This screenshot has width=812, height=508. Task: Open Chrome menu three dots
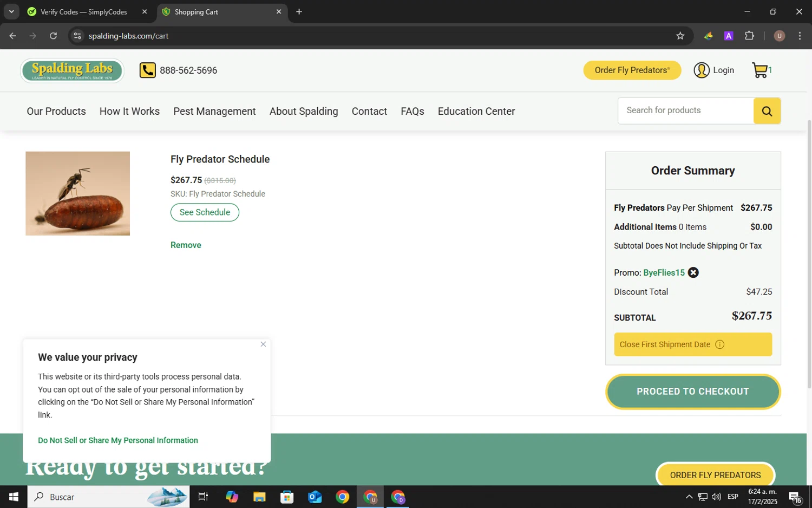coord(800,36)
